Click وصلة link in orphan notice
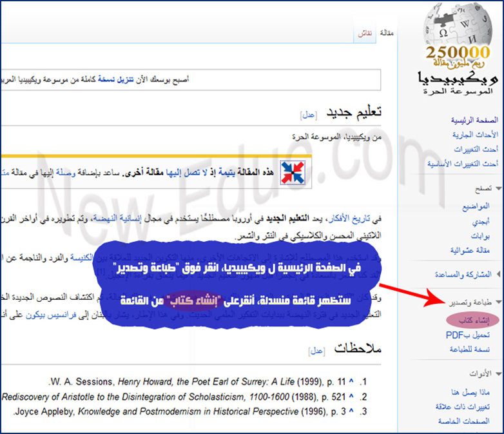The width and height of the screenshot is (504, 434). (x=66, y=172)
